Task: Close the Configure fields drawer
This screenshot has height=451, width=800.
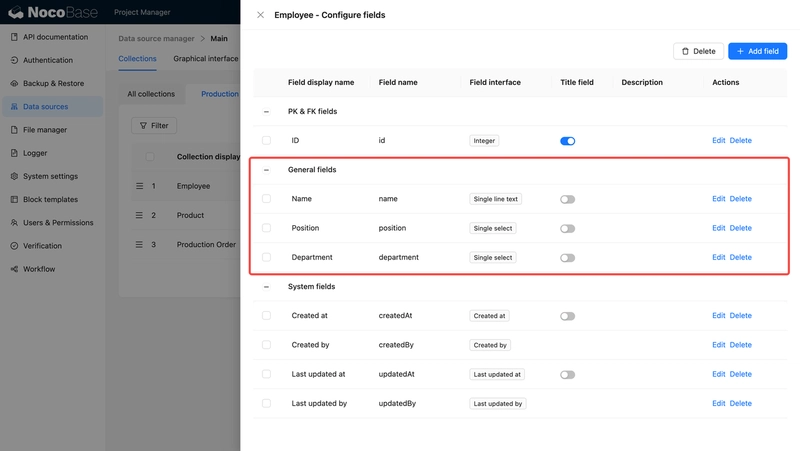Action: click(x=261, y=15)
